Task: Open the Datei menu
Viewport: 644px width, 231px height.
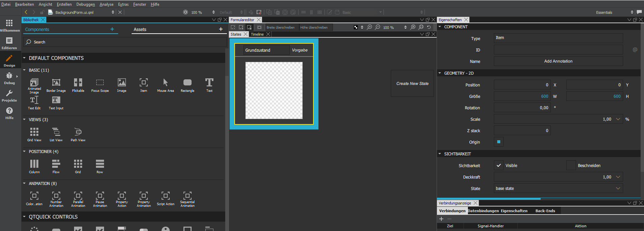Action: coord(6,4)
